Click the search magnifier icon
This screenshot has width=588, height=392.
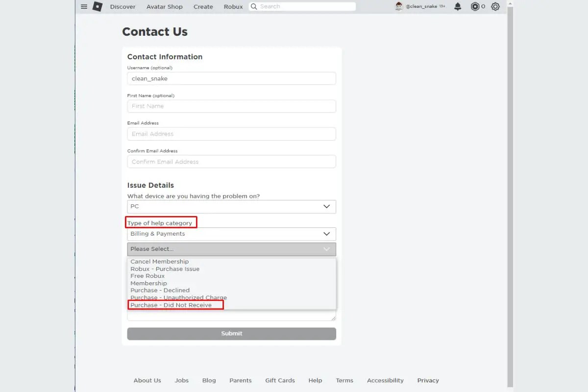254,6
